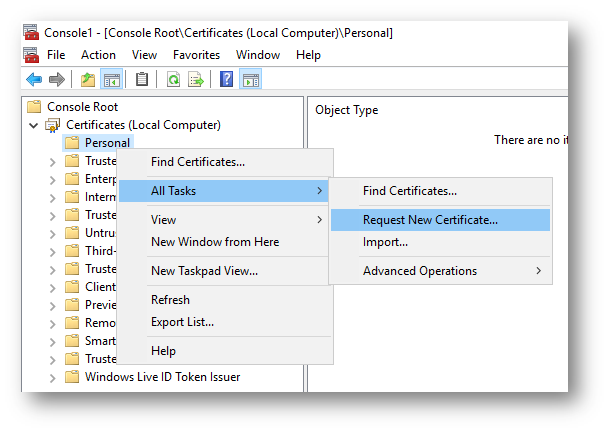Choose Import from All Tasks submenu
The image size is (610, 434).
point(386,242)
